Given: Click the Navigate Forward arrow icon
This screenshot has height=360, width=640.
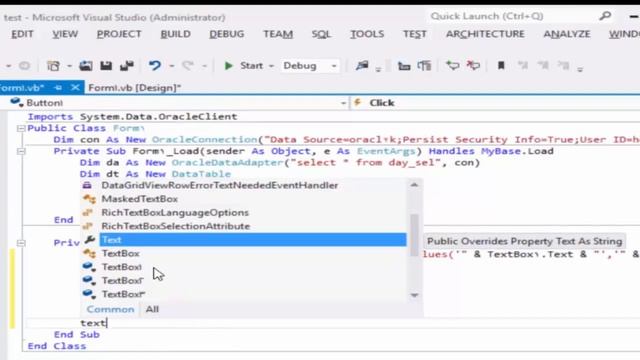Looking at the screenshot, I should pyautogui.click(x=24, y=66).
